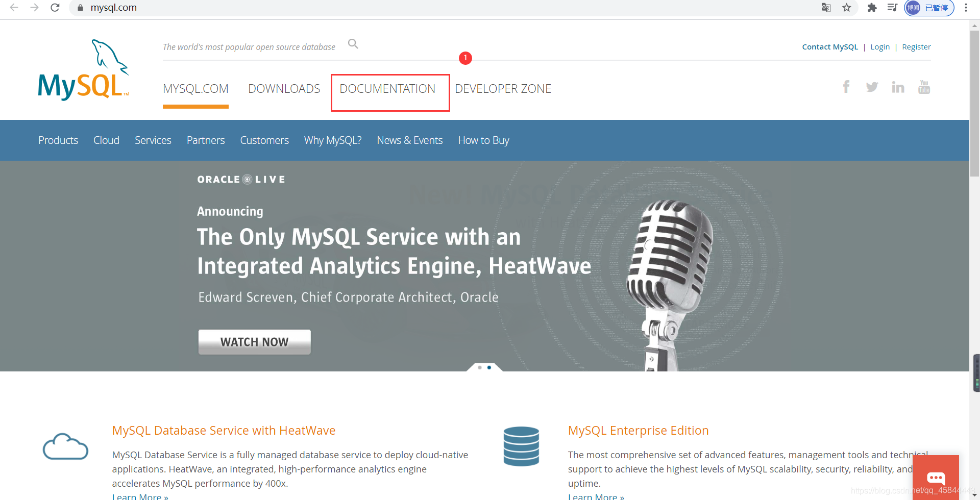The width and height of the screenshot is (980, 500).
Task: Click the Register link
Action: point(916,47)
